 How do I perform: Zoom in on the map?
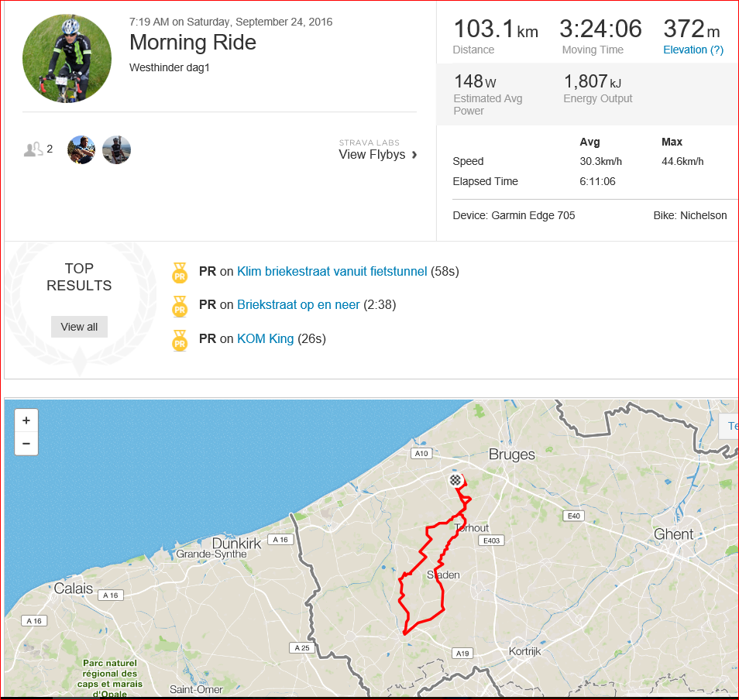[26, 420]
